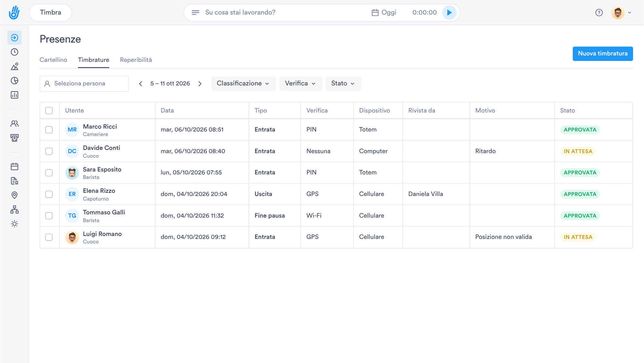
Task: Expand the Stato filter dropdown
Action: 343,83
